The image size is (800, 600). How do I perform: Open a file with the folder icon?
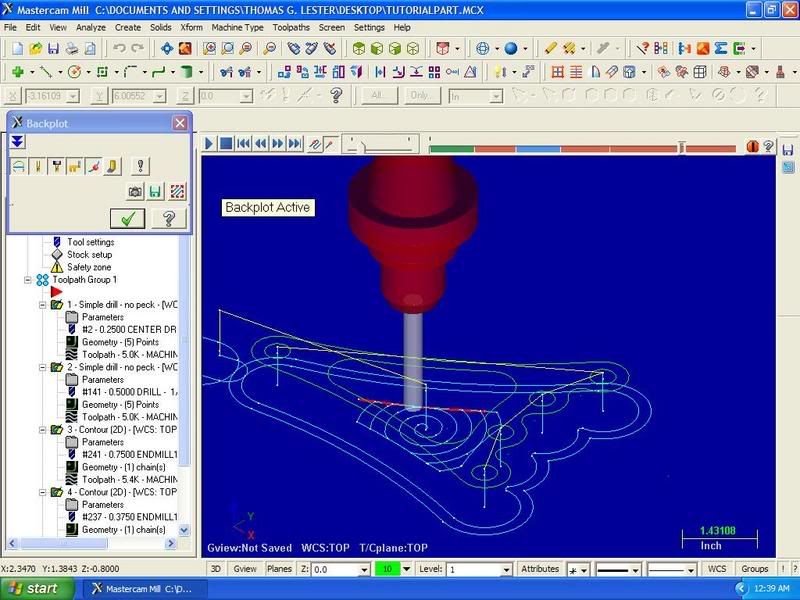point(35,48)
